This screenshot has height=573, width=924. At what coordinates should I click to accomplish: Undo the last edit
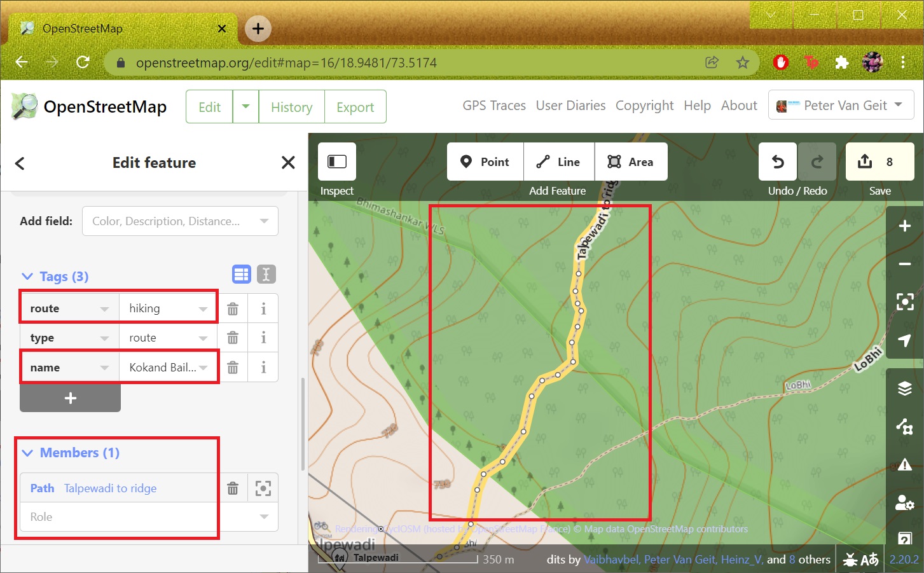[778, 162]
